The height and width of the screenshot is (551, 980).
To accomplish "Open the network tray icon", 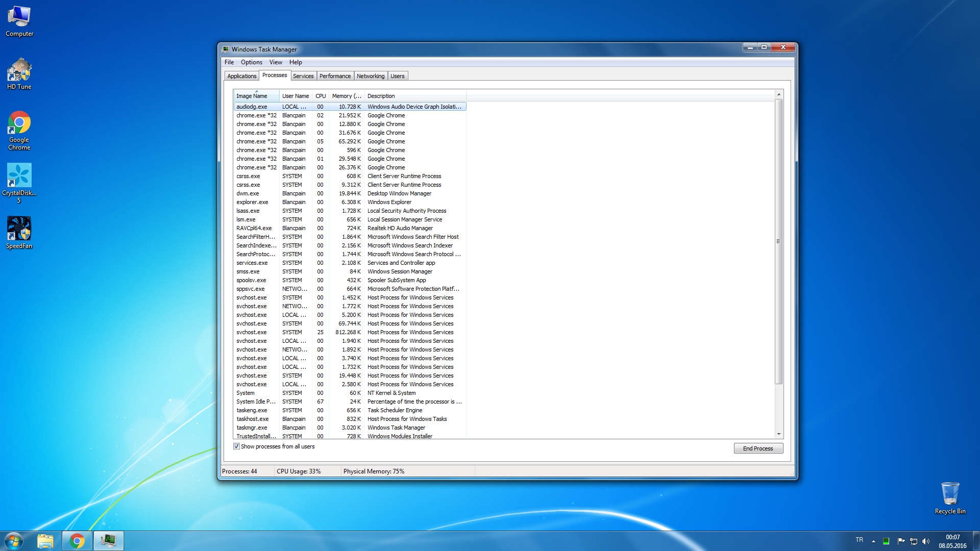I will (x=914, y=541).
